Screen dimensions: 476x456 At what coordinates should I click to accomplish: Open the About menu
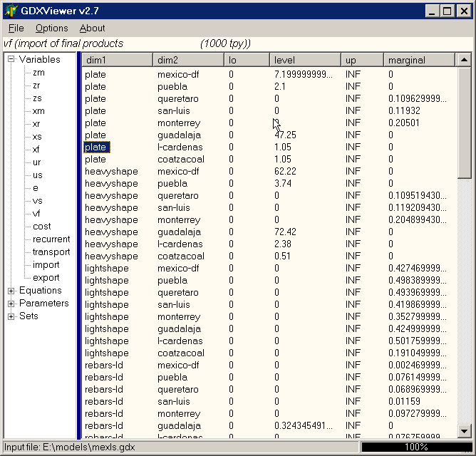coord(92,28)
